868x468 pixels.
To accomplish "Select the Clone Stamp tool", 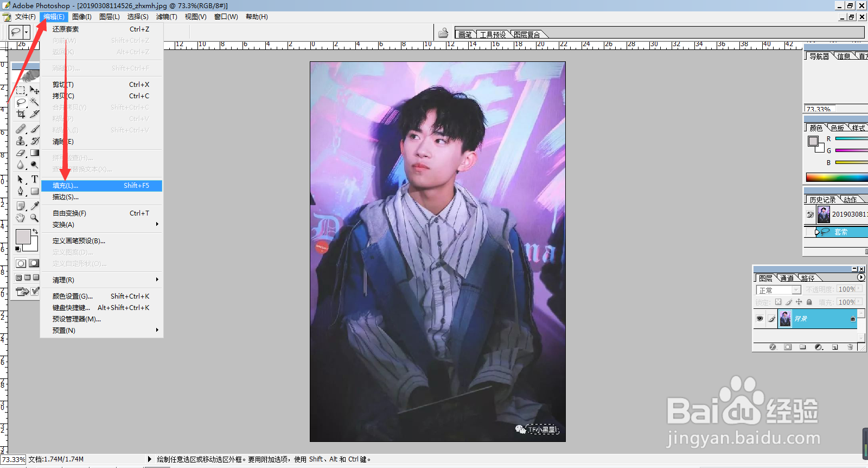I will coord(21,141).
